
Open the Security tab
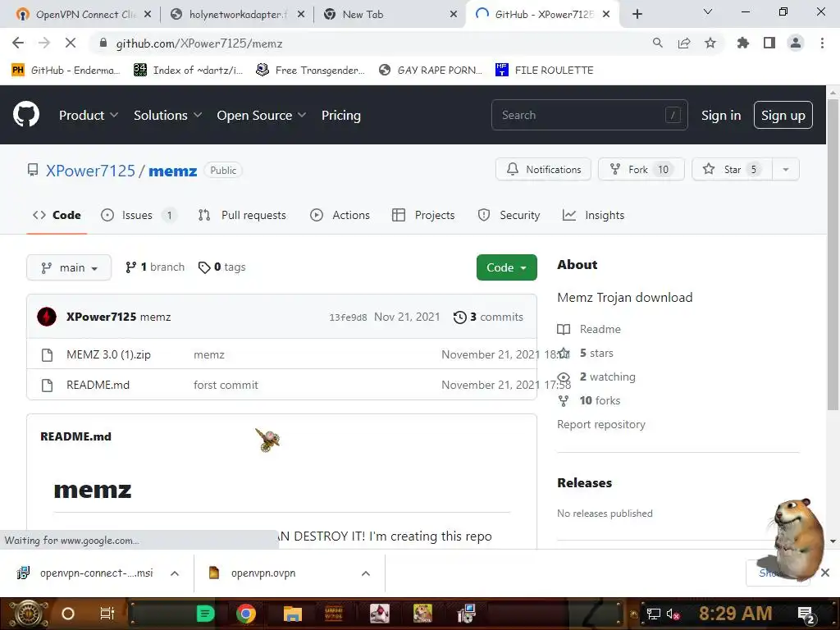pyautogui.click(x=509, y=215)
